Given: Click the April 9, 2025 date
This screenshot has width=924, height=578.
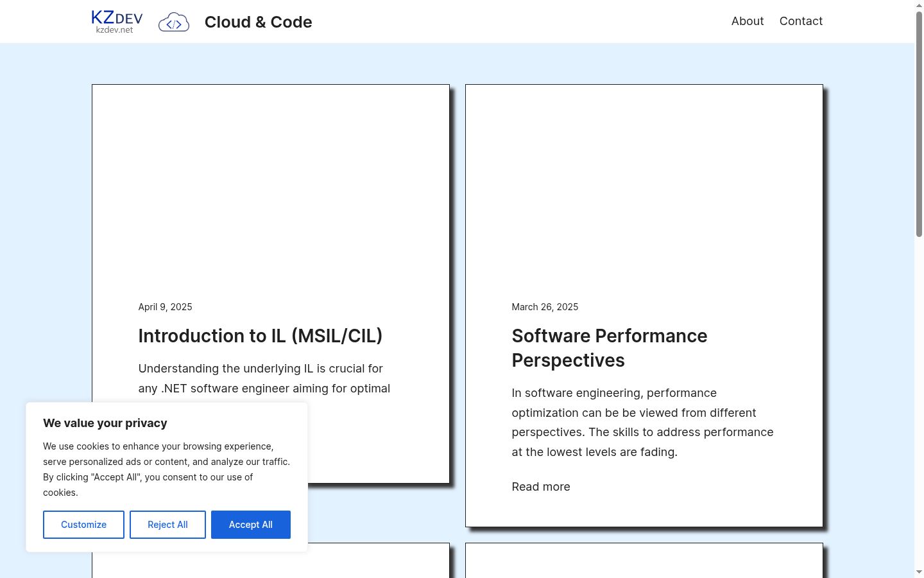Looking at the screenshot, I should coord(166,307).
